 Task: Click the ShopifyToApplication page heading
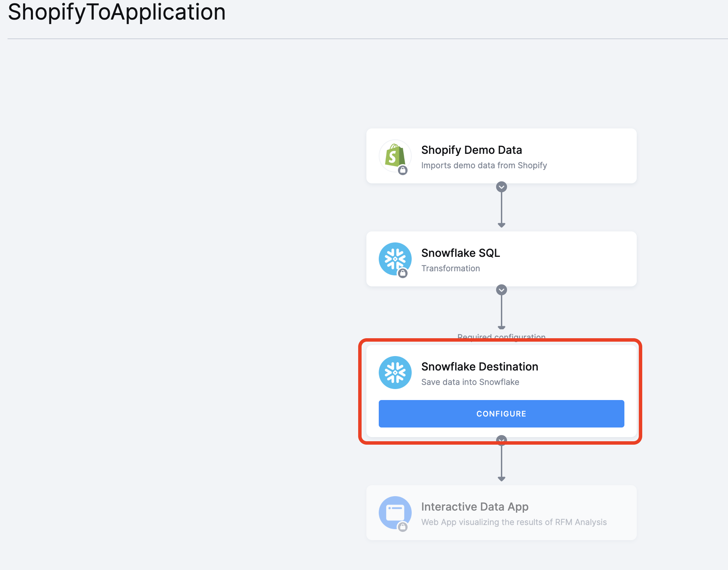(117, 12)
